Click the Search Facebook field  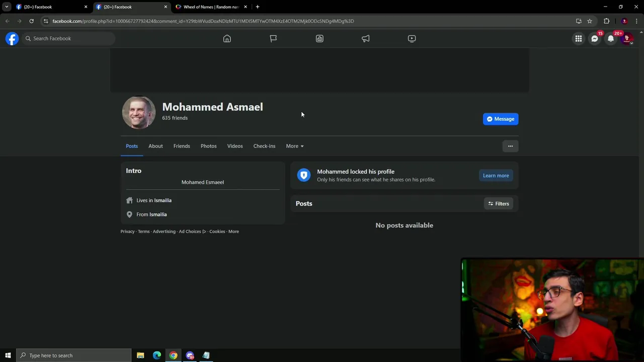[68, 38]
